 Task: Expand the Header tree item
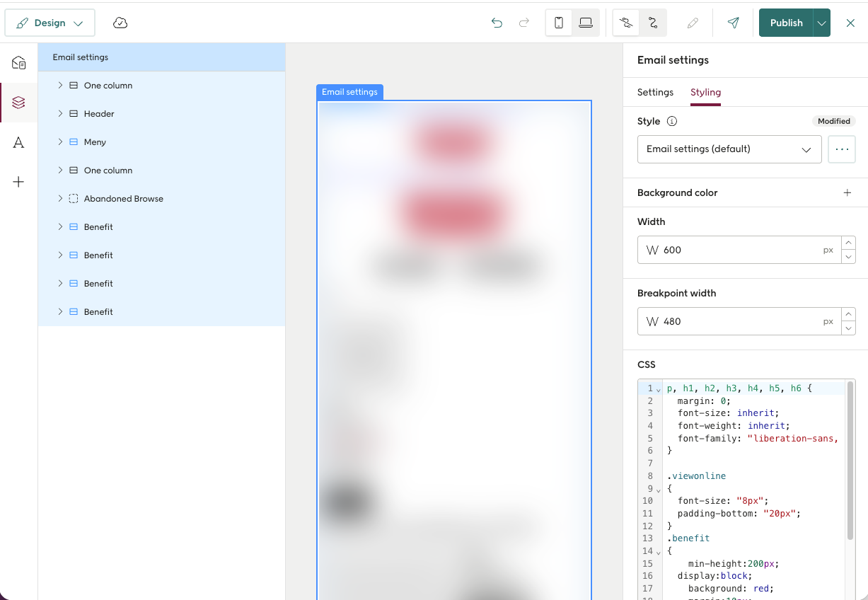(60, 113)
